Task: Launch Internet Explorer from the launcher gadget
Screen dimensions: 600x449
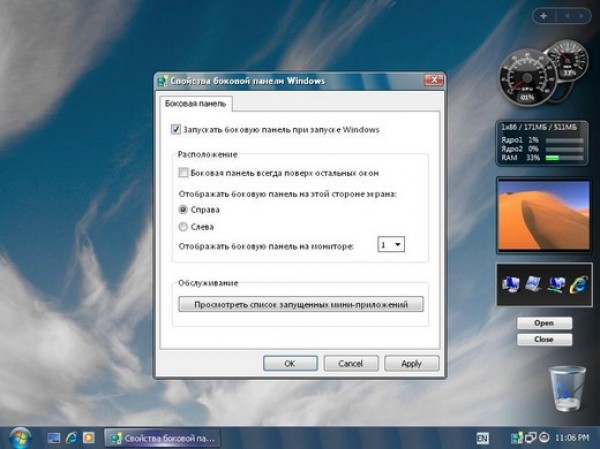Action: [x=579, y=285]
